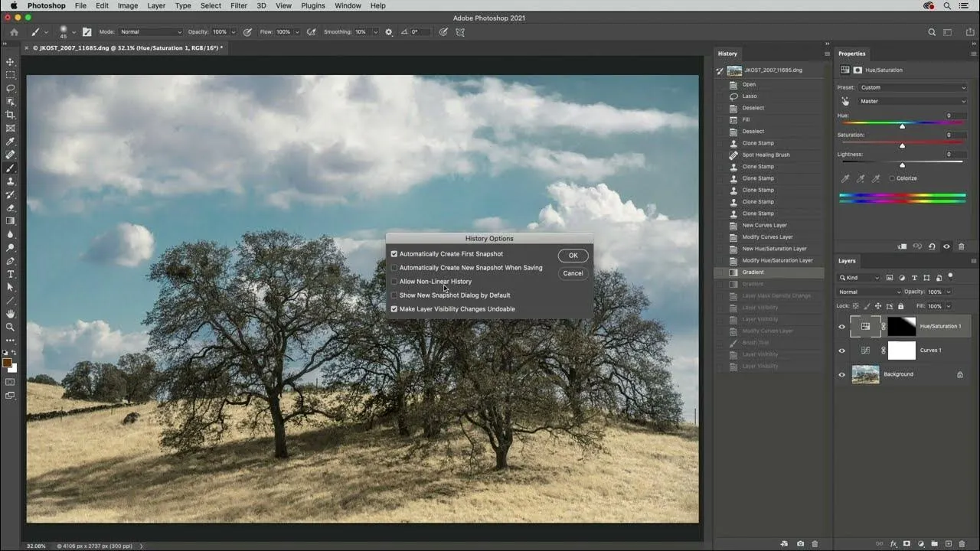The width and height of the screenshot is (980, 551).
Task: Pick the Zoom tool
Action: (11, 326)
